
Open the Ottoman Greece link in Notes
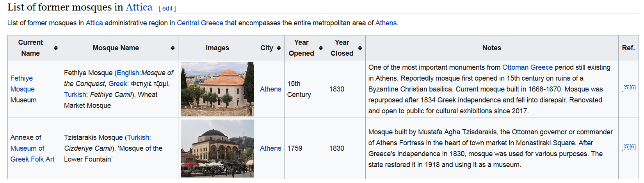[x=527, y=67]
